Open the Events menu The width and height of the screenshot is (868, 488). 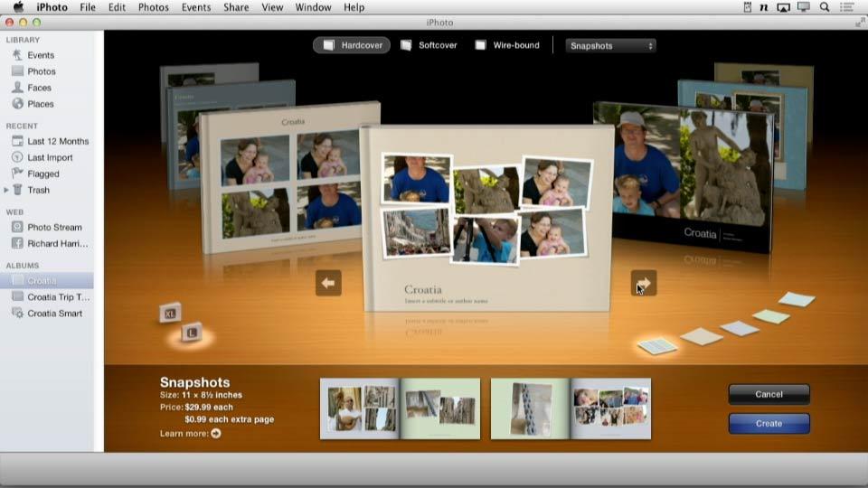point(196,7)
